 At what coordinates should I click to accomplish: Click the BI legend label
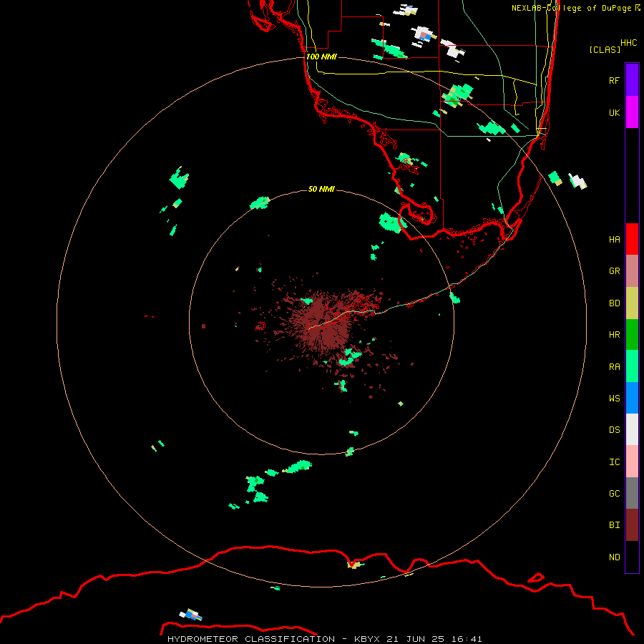coord(614,525)
